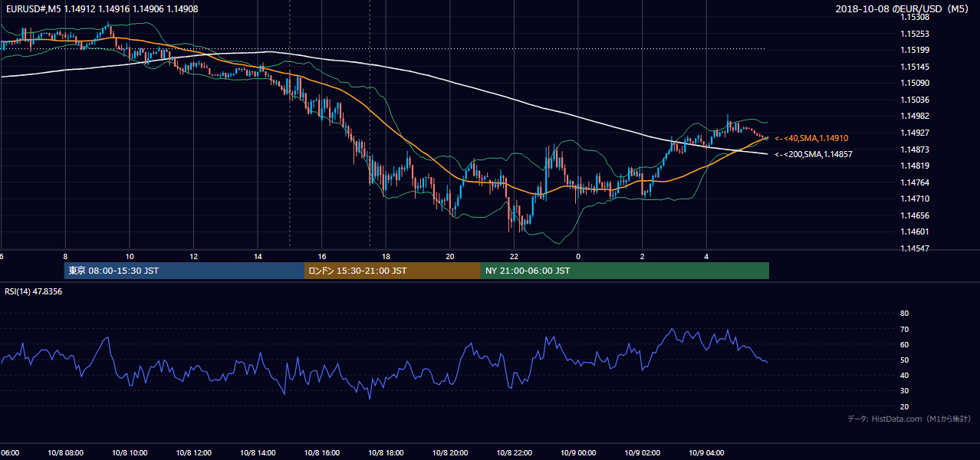Click RSI scale level 80
980x460 pixels.
click(x=904, y=314)
